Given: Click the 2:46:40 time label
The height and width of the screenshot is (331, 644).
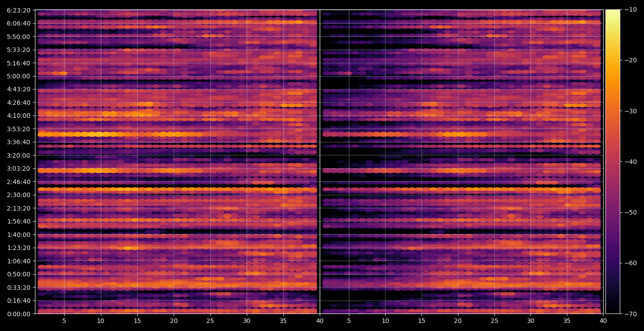Looking at the screenshot, I should 19,182.
